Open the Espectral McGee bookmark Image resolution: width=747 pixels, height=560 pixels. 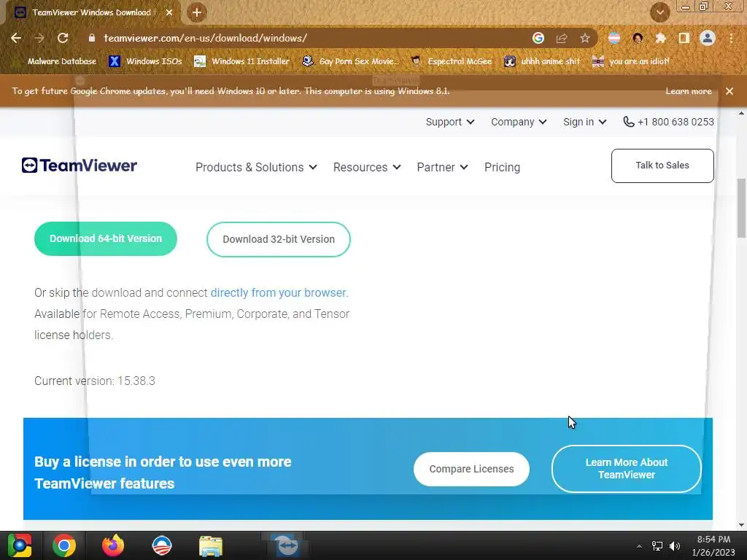[451, 61]
